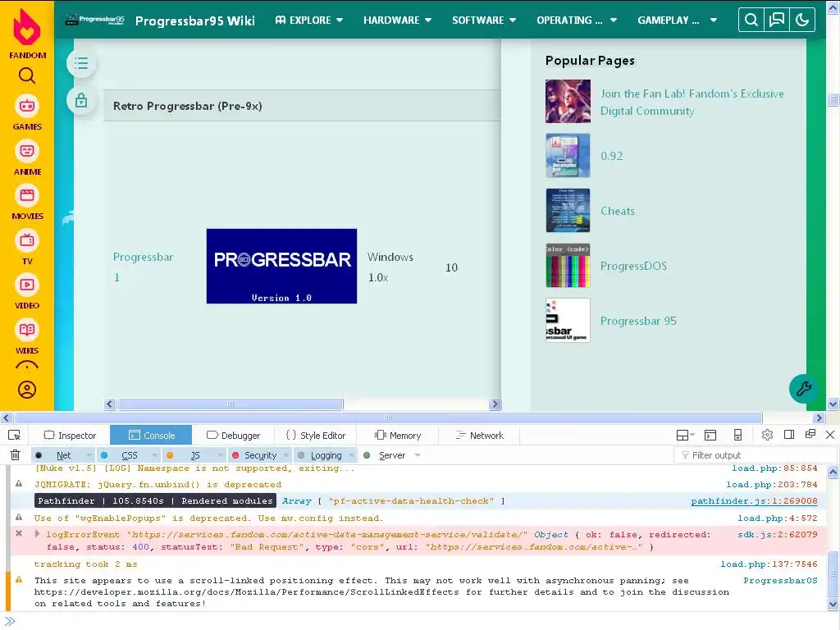The image size is (840, 630).
Task: Click the wiki search magnifier in header
Action: click(751, 20)
